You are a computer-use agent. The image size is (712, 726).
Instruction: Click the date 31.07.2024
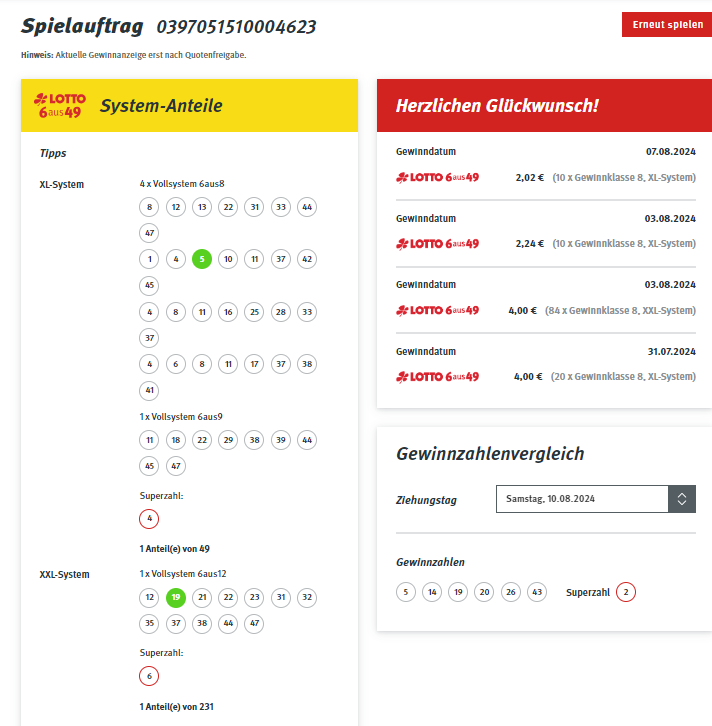(671, 351)
